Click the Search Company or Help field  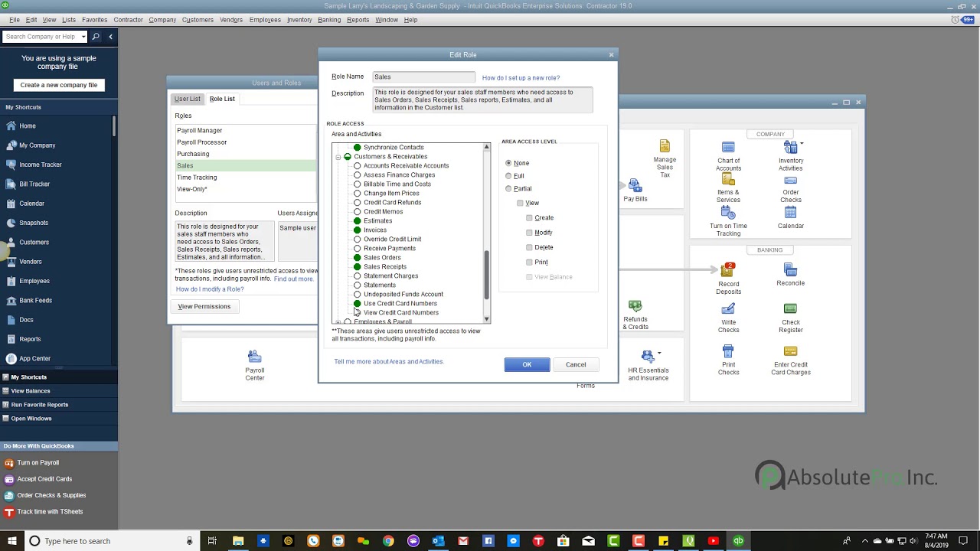click(46, 37)
